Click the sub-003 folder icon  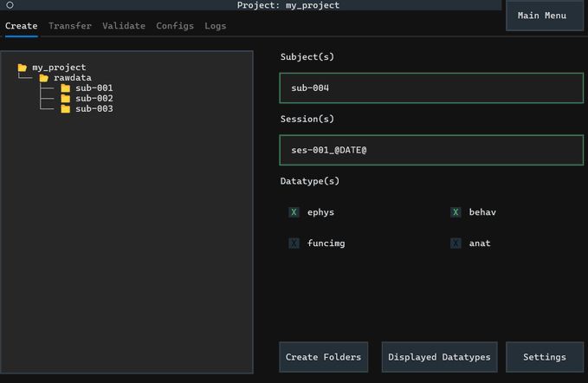pos(65,109)
